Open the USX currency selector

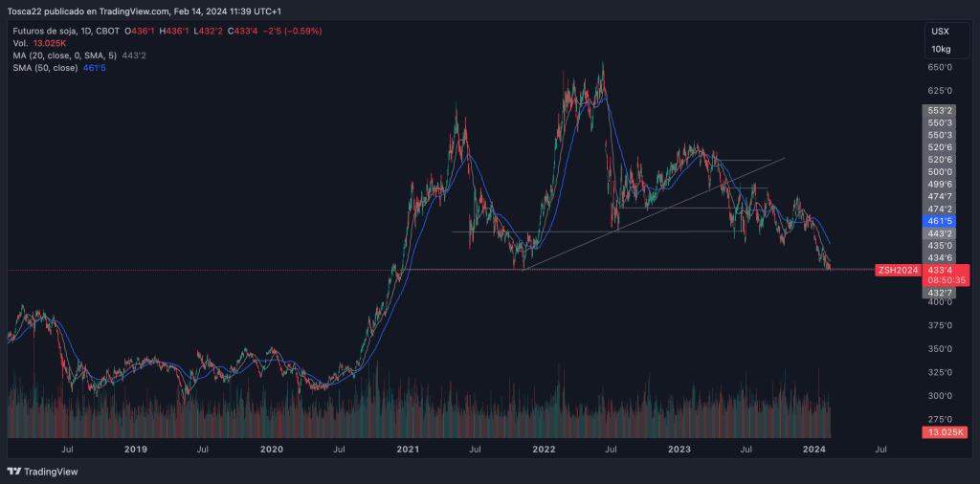coord(940,32)
